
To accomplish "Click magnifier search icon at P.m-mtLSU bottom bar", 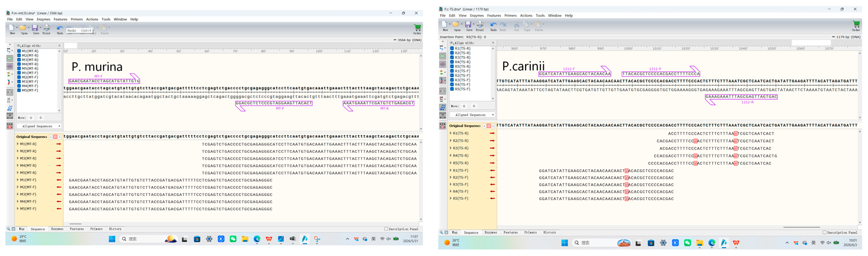I will point(8,229).
